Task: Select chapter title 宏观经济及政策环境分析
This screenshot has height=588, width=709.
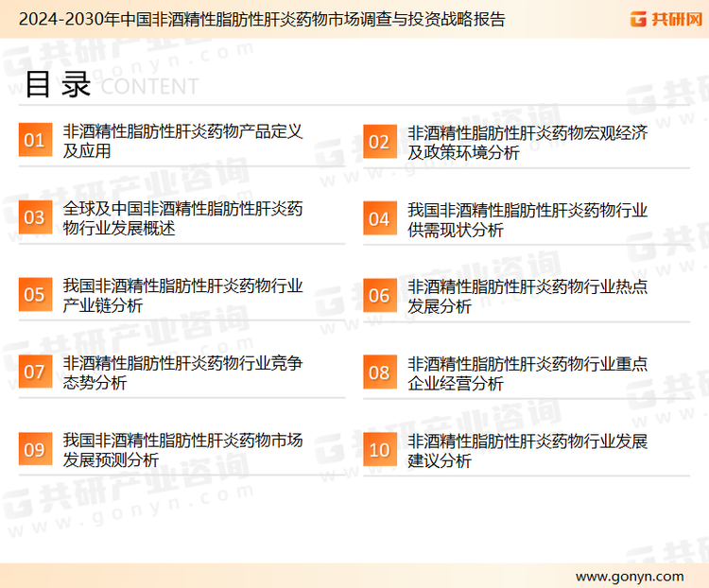Action: 527,143
